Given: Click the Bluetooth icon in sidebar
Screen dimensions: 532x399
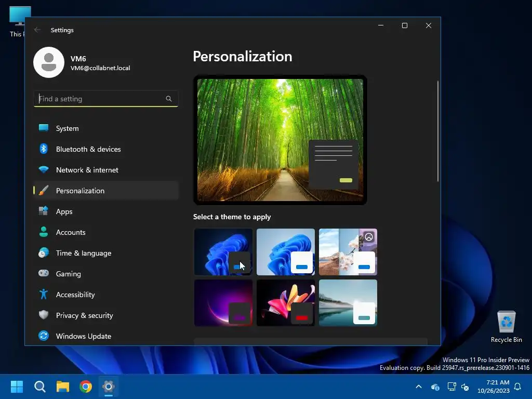Looking at the screenshot, I should click(x=44, y=149).
